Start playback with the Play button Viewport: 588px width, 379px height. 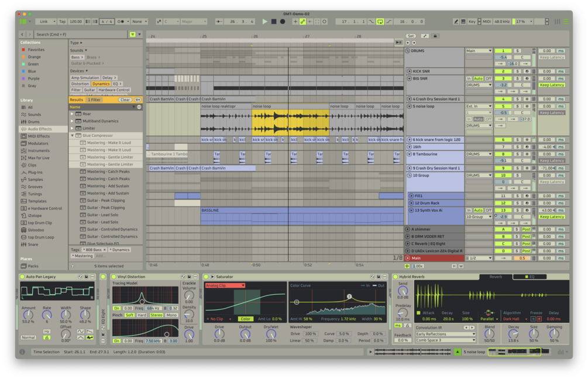click(x=265, y=22)
